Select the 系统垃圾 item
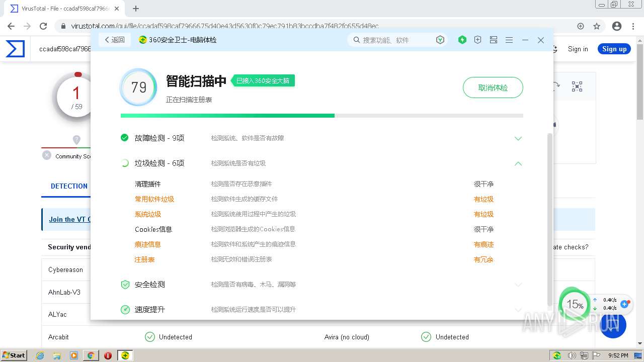 coord(147,214)
